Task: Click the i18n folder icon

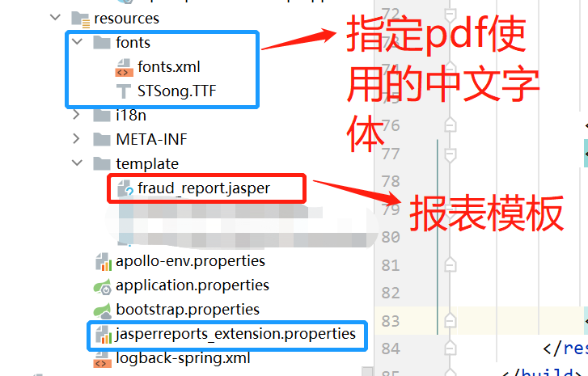Action: pyautogui.click(x=102, y=115)
